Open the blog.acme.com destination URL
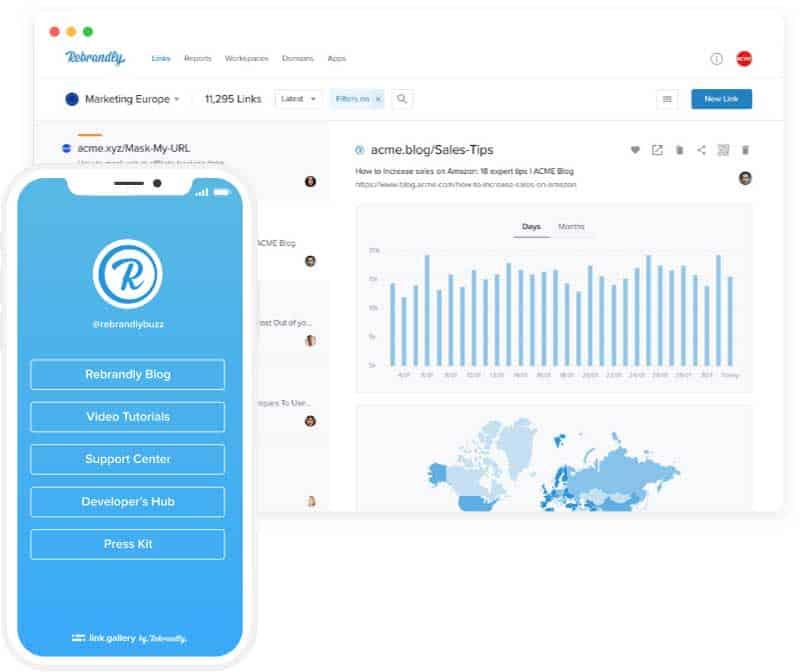The width and height of the screenshot is (800, 672). tap(466, 185)
